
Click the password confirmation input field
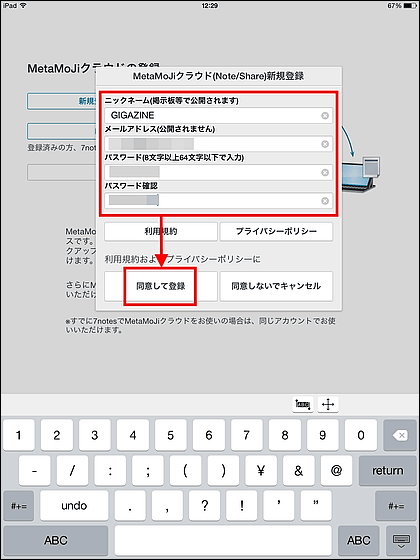218,201
